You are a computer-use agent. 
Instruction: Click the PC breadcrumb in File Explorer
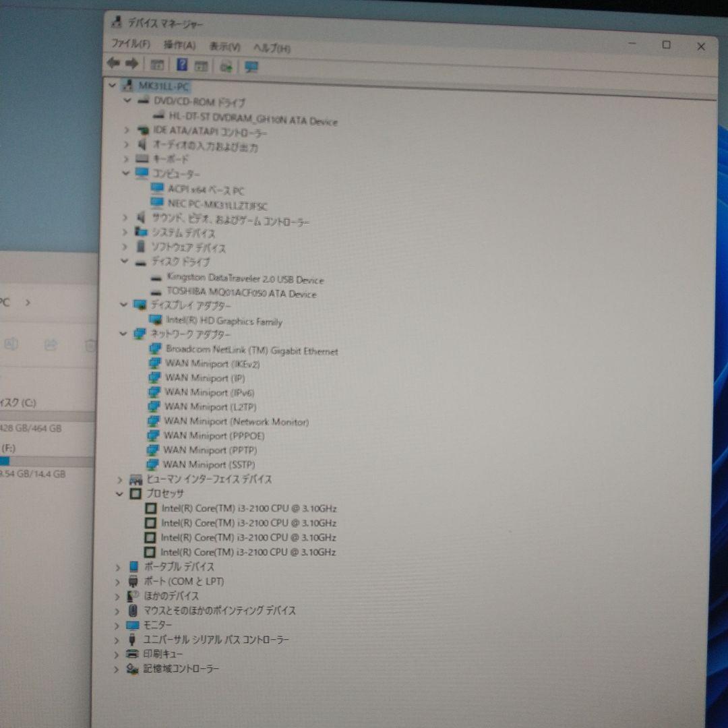coord(5,303)
